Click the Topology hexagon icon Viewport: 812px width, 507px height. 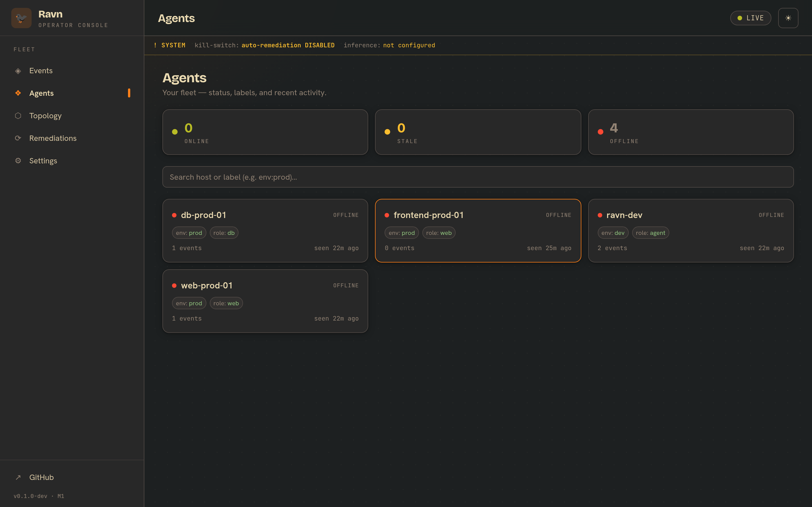pos(18,116)
